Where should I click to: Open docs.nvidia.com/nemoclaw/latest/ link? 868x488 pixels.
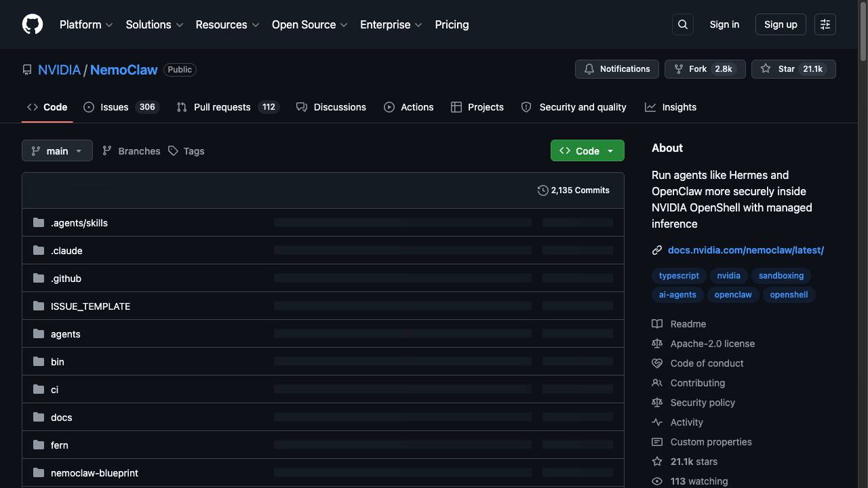[x=746, y=250]
